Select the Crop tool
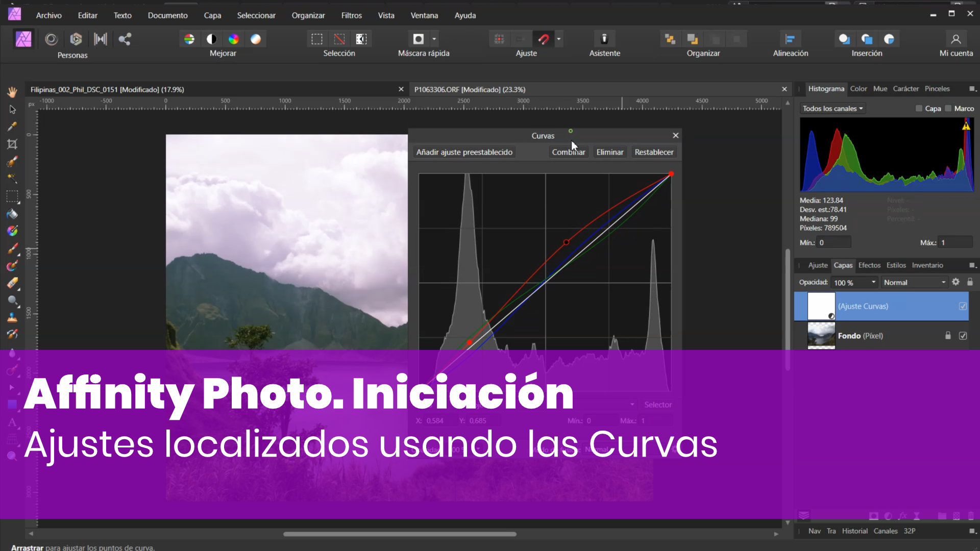Screen dimensions: 980x551 pyautogui.click(x=12, y=144)
